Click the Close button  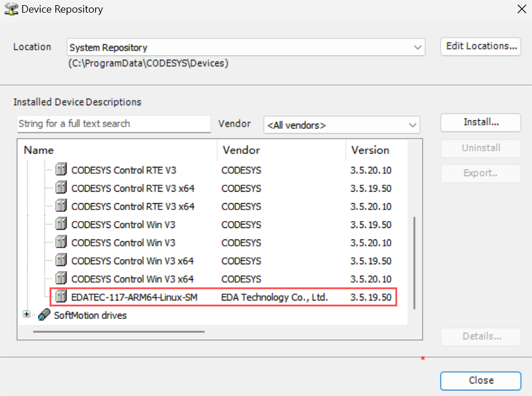click(481, 380)
